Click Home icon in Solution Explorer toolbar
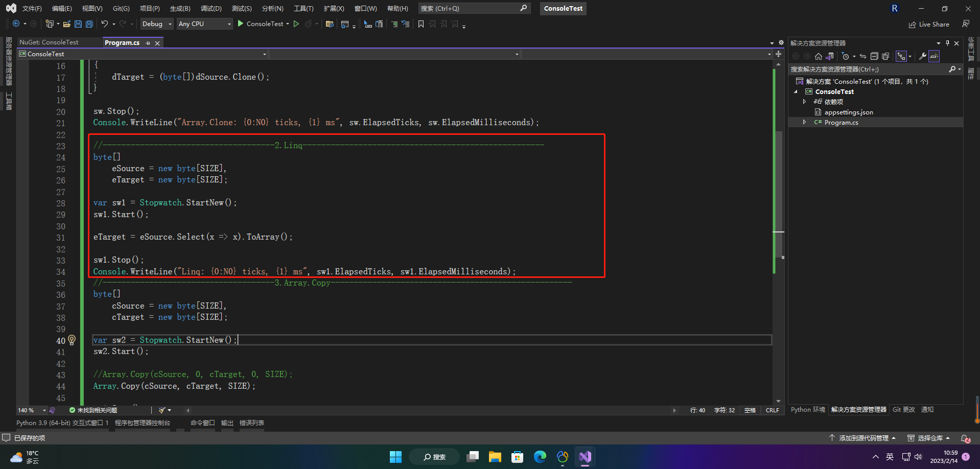The image size is (980, 469). [819, 56]
